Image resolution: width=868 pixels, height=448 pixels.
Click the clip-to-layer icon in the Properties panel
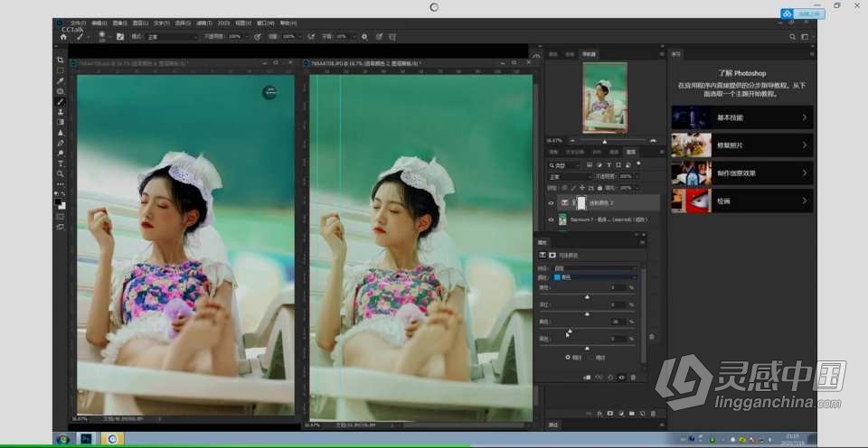[x=588, y=378]
